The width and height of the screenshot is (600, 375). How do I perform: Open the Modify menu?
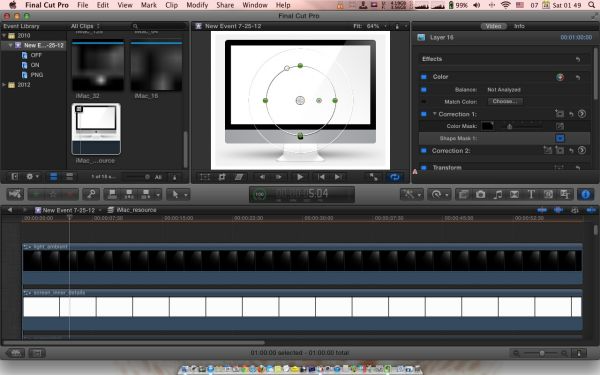197,5
